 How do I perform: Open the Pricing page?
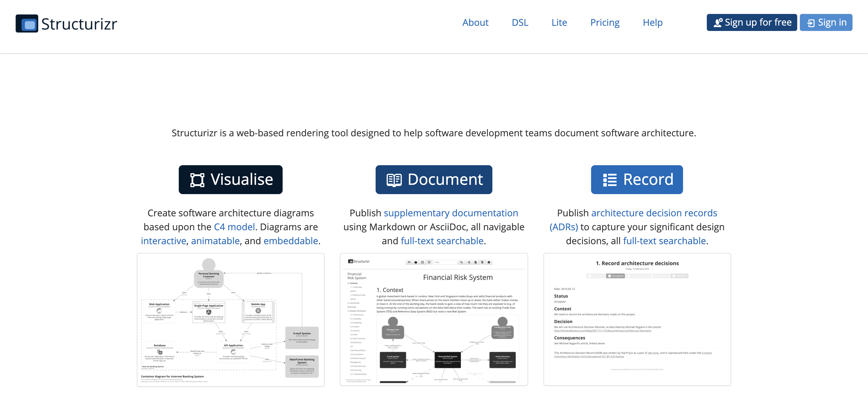click(x=605, y=22)
